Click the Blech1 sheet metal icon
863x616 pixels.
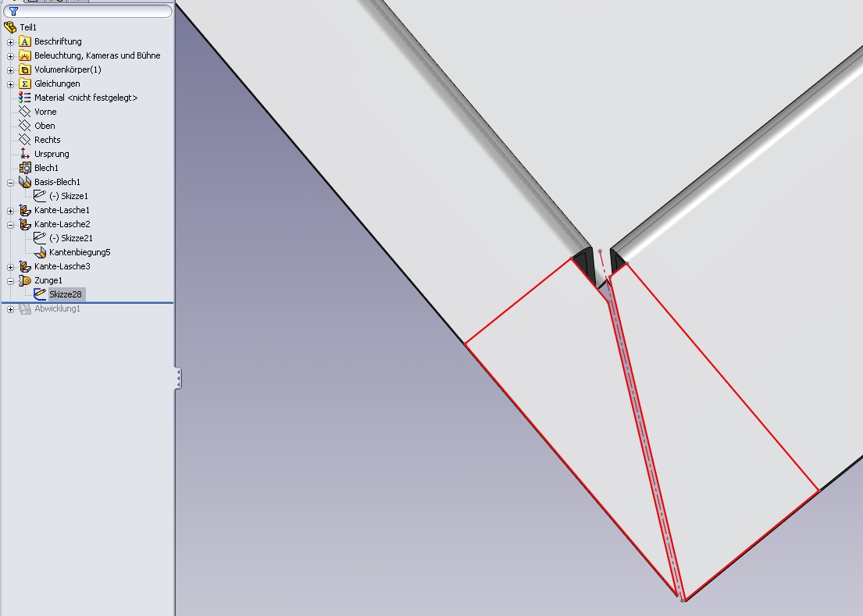click(x=25, y=168)
